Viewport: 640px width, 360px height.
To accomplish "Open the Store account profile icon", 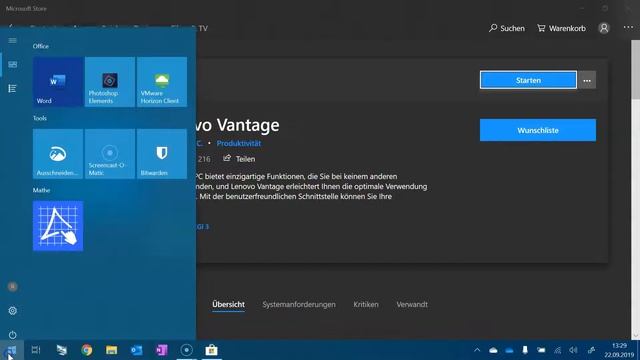I will point(604,28).
